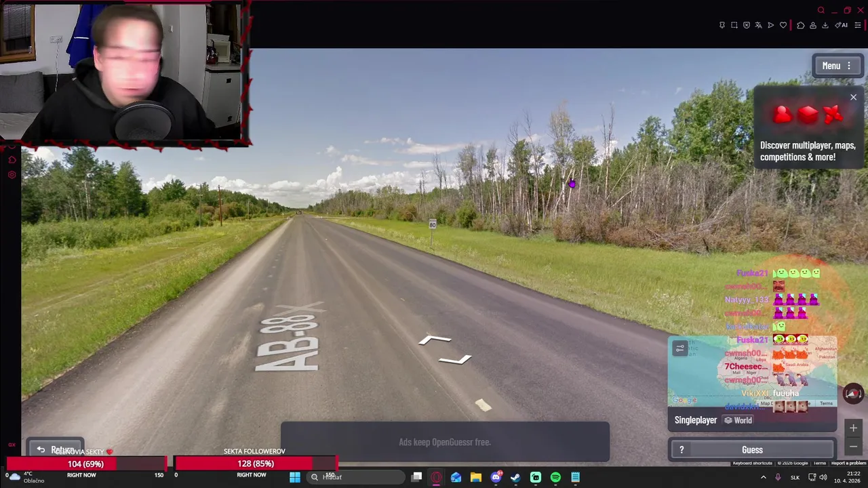Open the map settings sliders icon
The image size is (868, 488).
click(x=680, y=348)
